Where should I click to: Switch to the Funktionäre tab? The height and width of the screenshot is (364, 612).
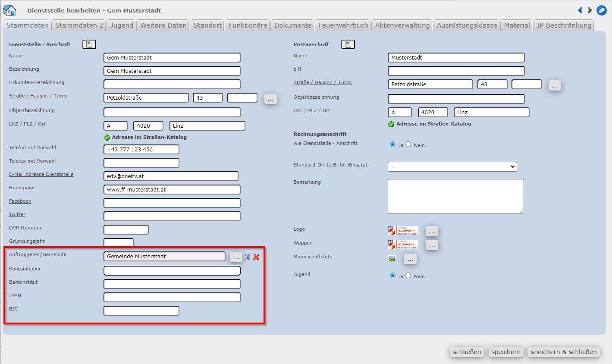point(248,25)
